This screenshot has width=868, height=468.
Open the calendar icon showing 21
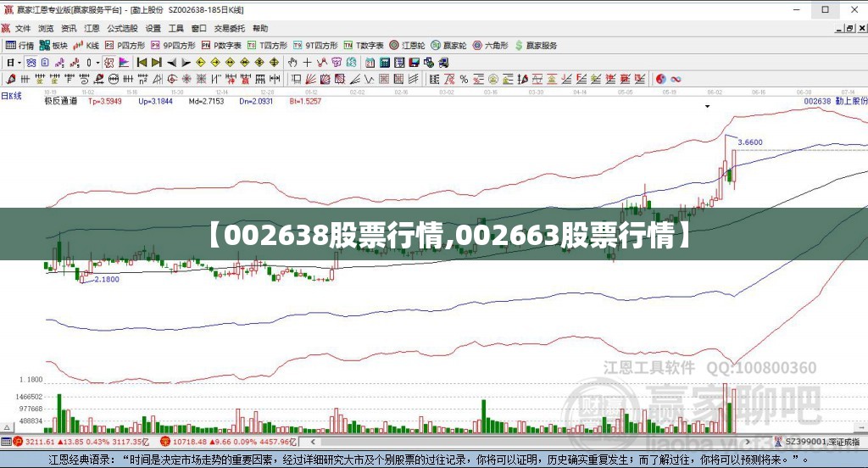[370, 63]
